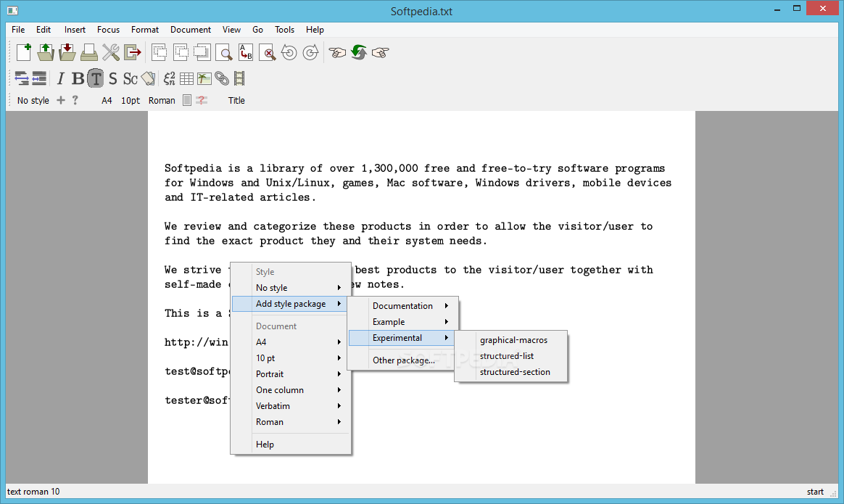Click the Find magnifier icon

click(224, 52)
